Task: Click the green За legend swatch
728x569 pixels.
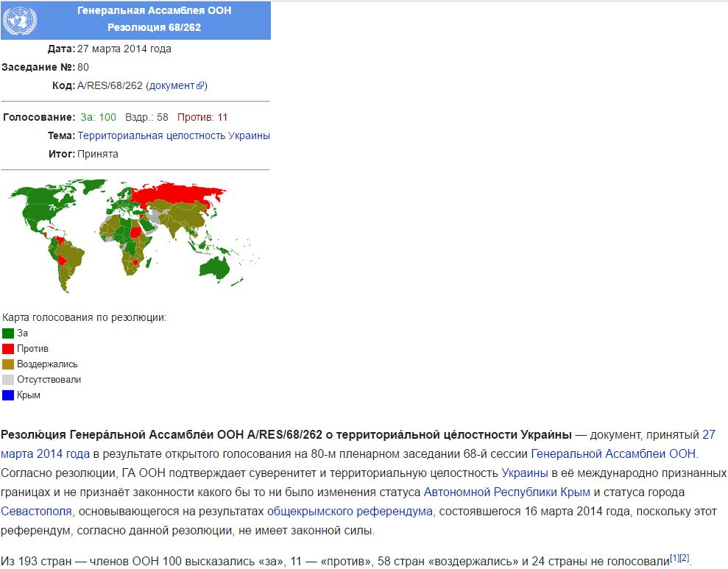Action: click(8, 333)
